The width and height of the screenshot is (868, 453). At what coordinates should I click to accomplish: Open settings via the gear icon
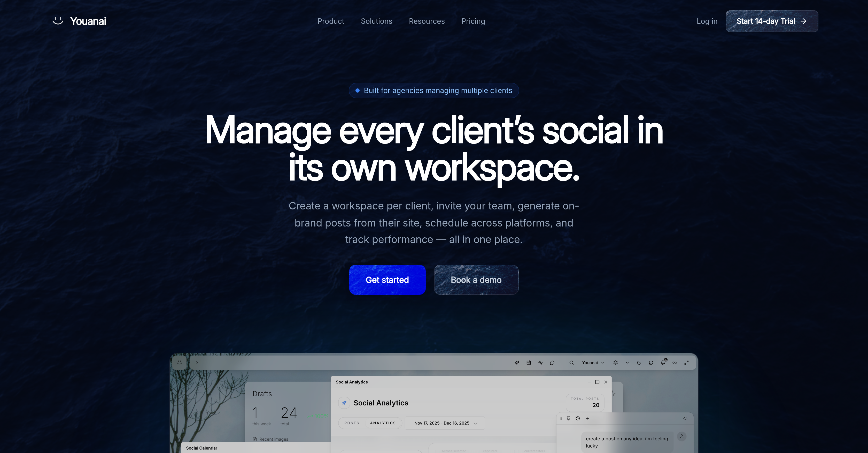click(616, 363)
